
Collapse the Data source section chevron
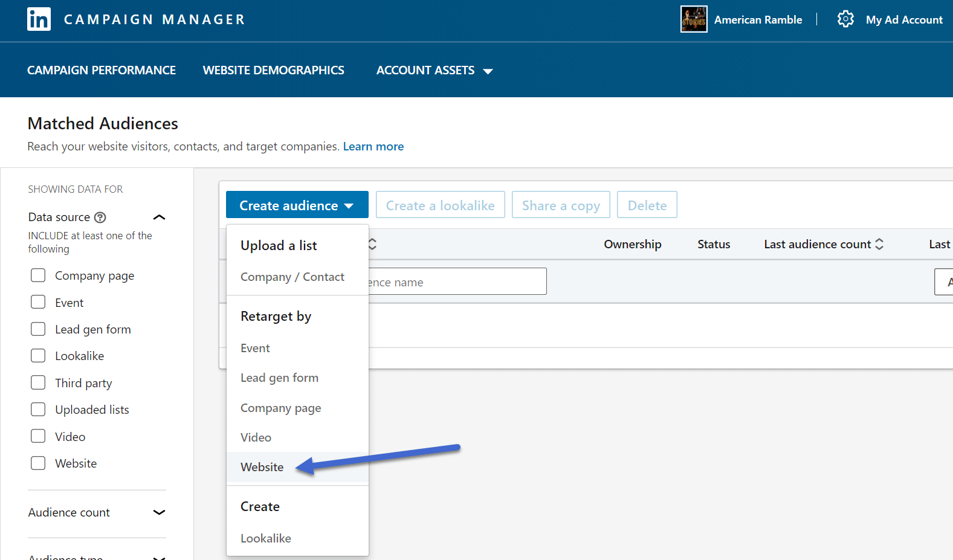click(x=159, y=217)
